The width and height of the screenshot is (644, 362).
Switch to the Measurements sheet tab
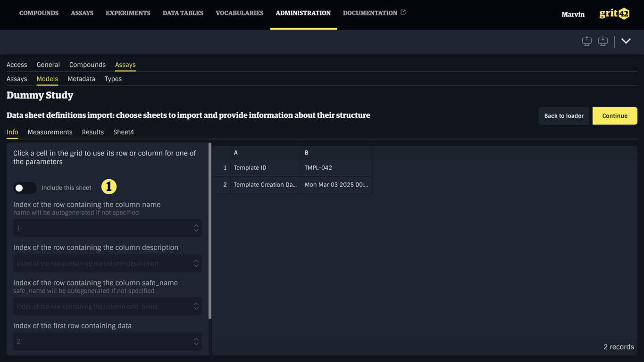(50, 132)
